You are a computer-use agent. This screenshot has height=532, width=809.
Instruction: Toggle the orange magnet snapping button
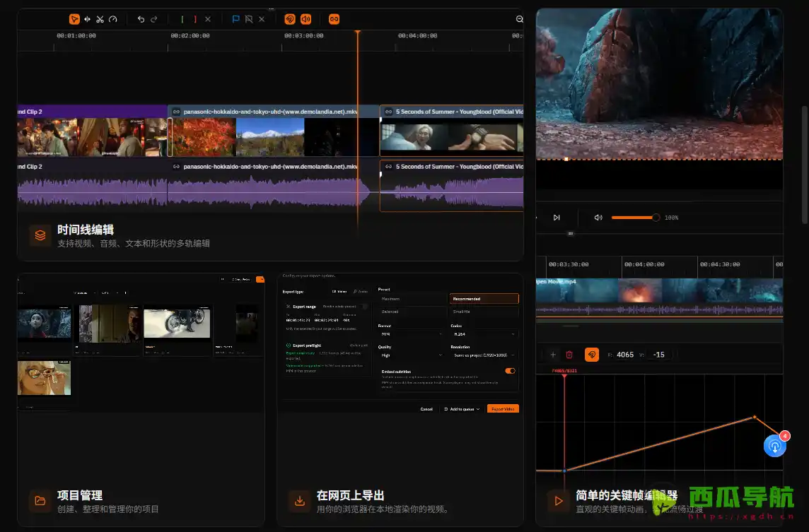pos(290,19)
